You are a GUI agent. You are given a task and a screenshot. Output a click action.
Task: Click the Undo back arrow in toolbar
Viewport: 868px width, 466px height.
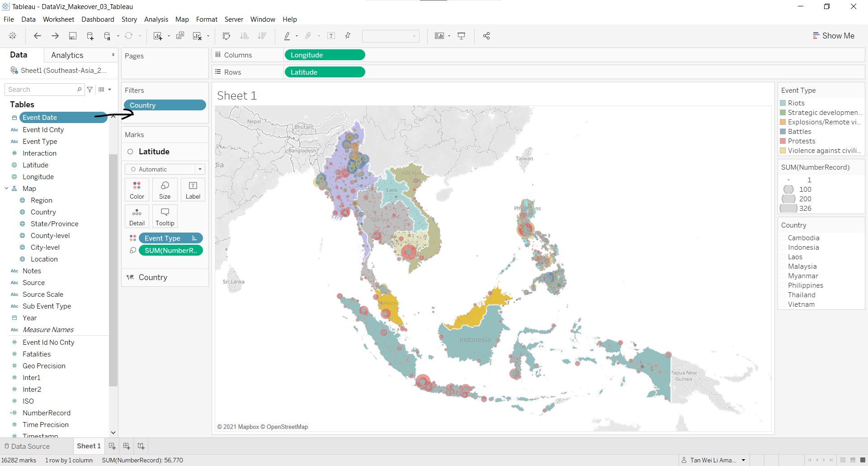pyautogui.click(x=38, y=36)
